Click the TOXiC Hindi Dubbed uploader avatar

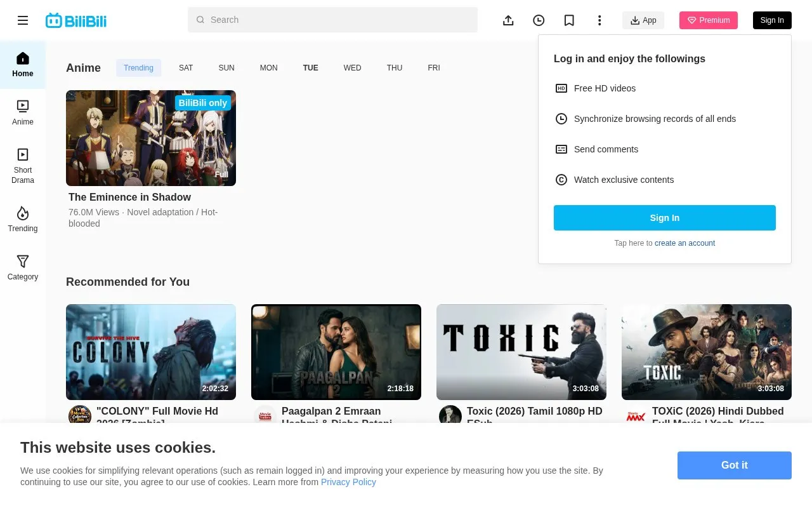(636, 414)
